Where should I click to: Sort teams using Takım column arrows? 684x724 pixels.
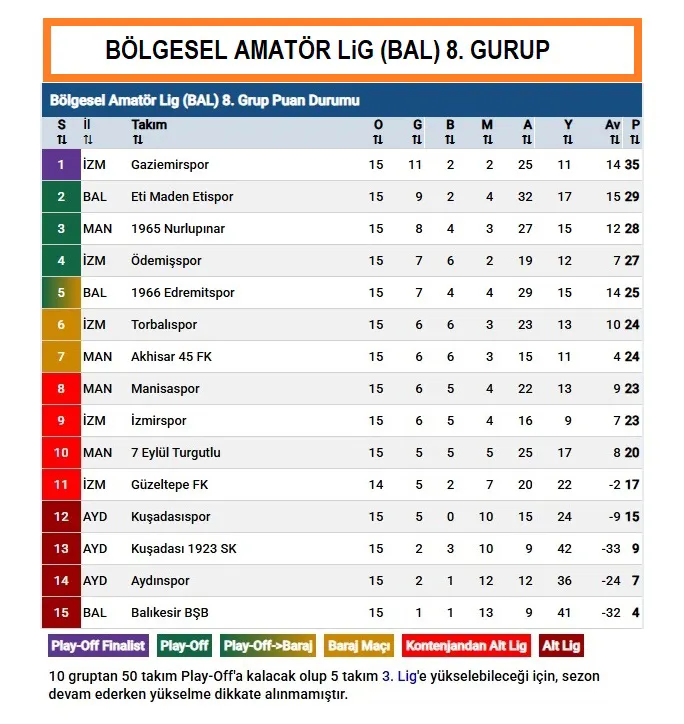click(x=136, y=140)
